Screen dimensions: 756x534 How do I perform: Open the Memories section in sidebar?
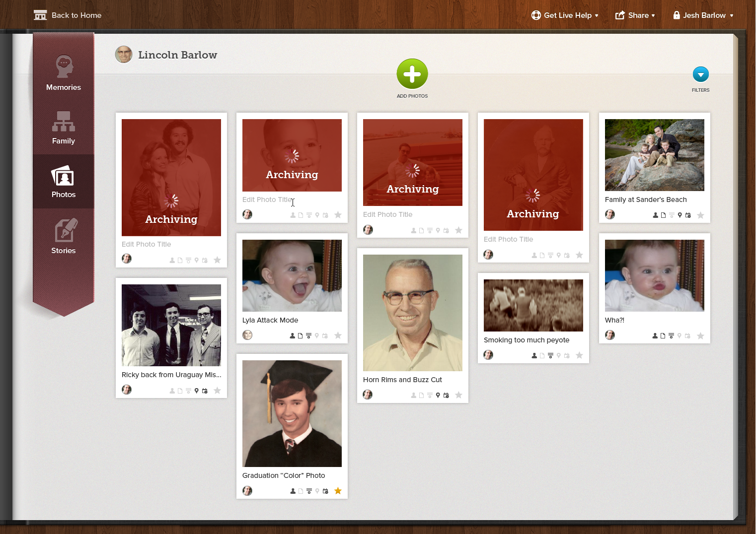click(64, 73)
